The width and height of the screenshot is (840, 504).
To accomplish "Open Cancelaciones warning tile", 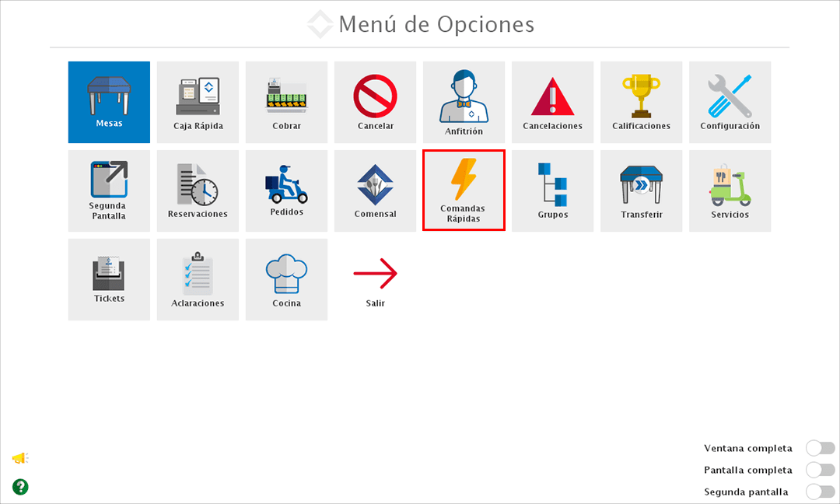I will (x=552, y=102).
